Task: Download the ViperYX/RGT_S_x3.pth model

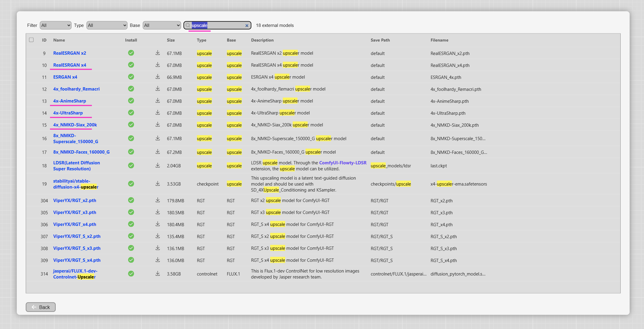Action: 158,248
